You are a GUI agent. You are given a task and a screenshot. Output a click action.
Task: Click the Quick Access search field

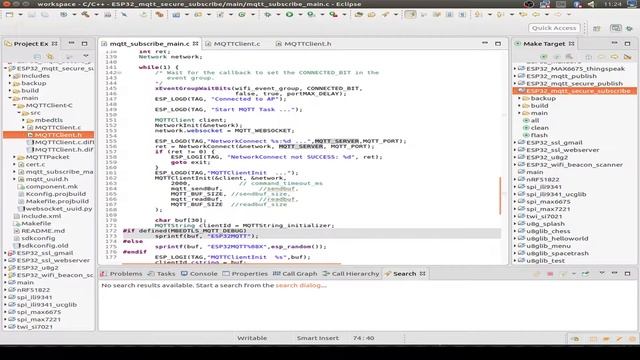point(554,28)
